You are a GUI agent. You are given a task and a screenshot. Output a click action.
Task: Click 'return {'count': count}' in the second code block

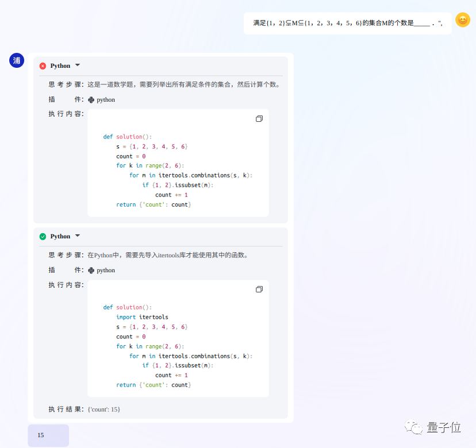point(153,385)
